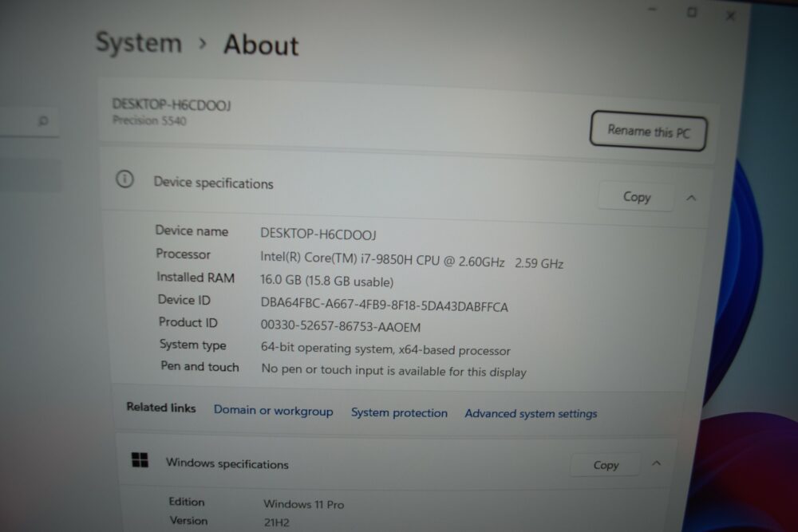Select the Installed RAM value 16.0 GB
798x532 pixels.
click(x=281, y=280)
